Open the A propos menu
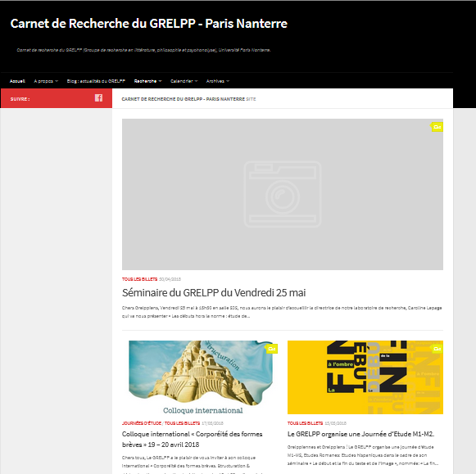 (43, 81)
